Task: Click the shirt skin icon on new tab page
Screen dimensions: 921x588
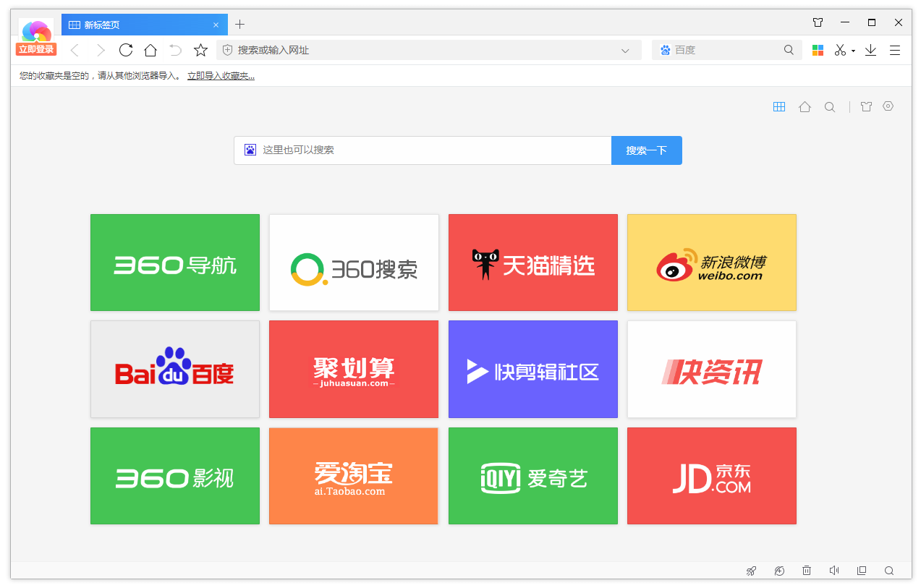Action: click(x=866, y=106)
